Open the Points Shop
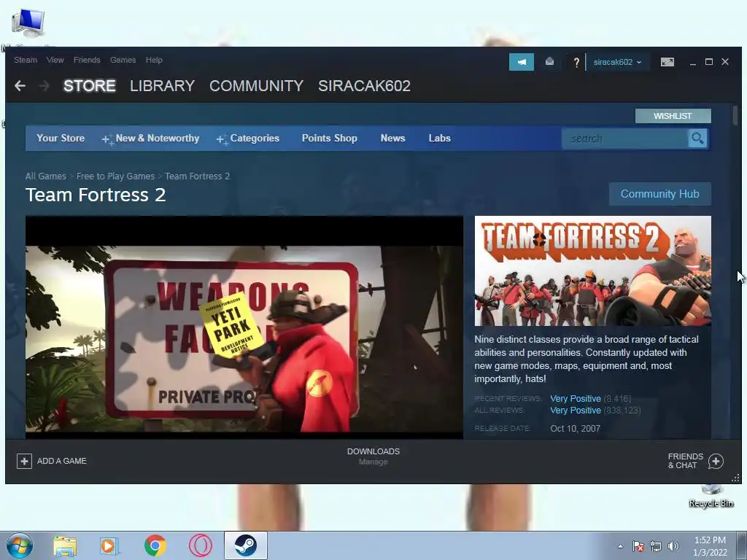 click(329, 138)
